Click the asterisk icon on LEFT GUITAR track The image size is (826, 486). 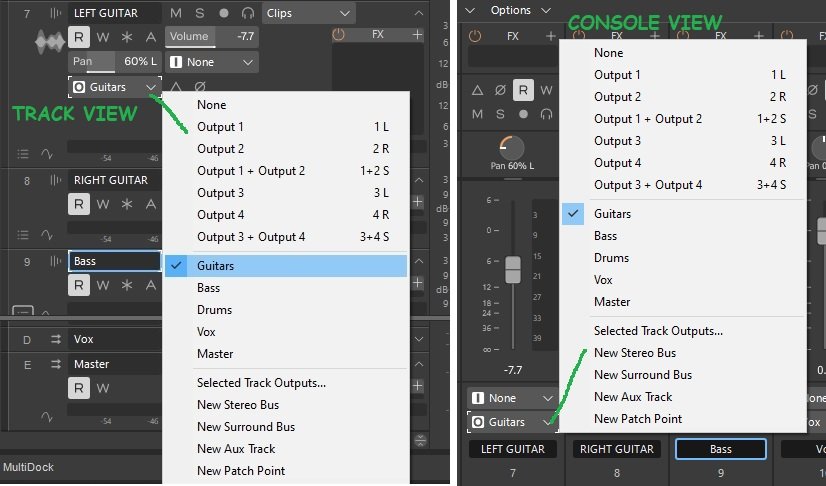pos(126,38)
